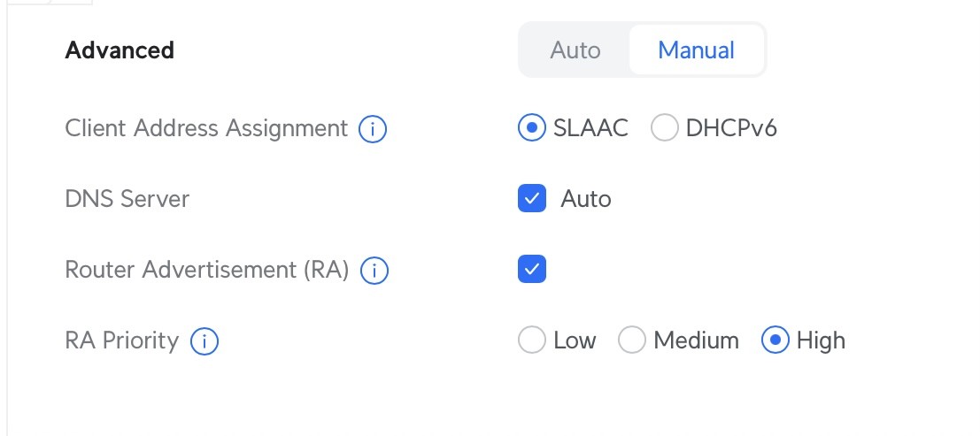Image resolution: width=980 pixels, height=436 pixels.
Task: Click the Client Address Assignment label text
Action: pyautogui.click(x=206, y=128)
